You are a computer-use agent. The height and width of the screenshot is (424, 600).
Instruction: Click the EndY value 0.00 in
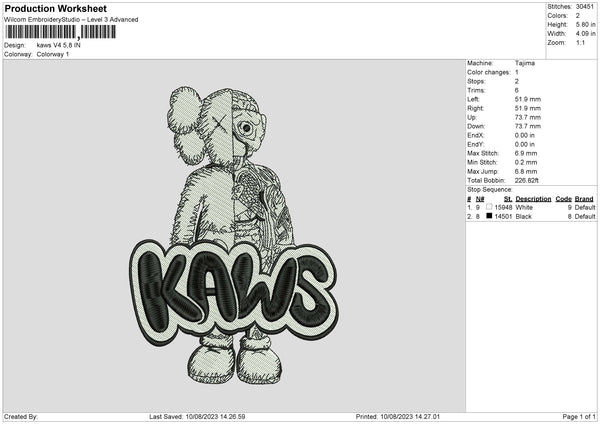(525, 145)
